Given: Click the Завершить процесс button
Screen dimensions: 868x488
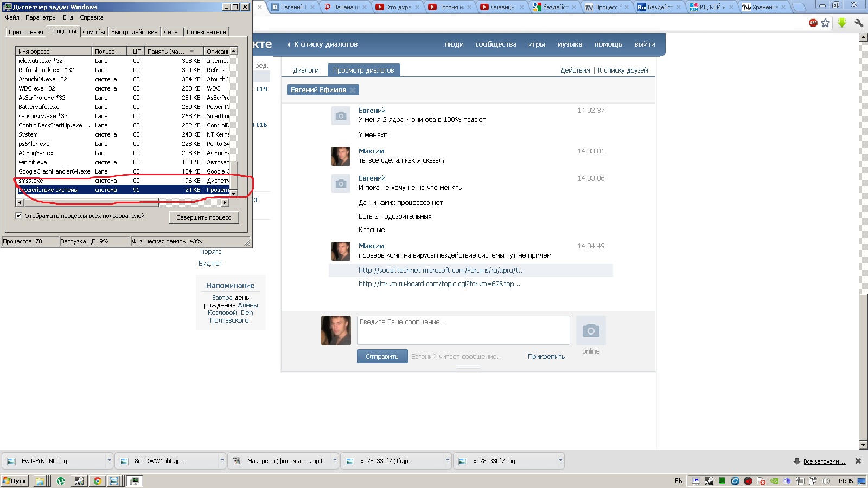Looking at the screenshot, I should coord(204,217).
